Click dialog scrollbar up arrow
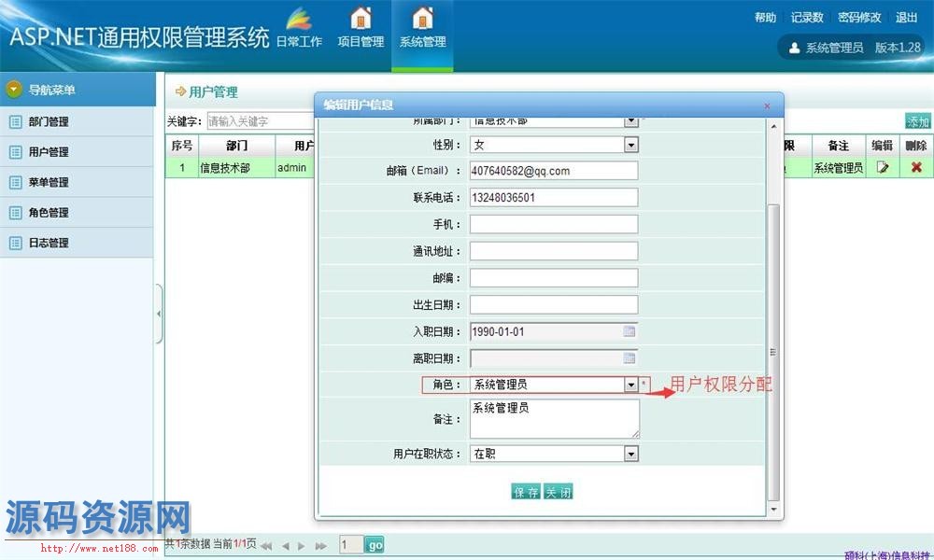This screenshot has width=934, height=560. click(x=773, y=127)
